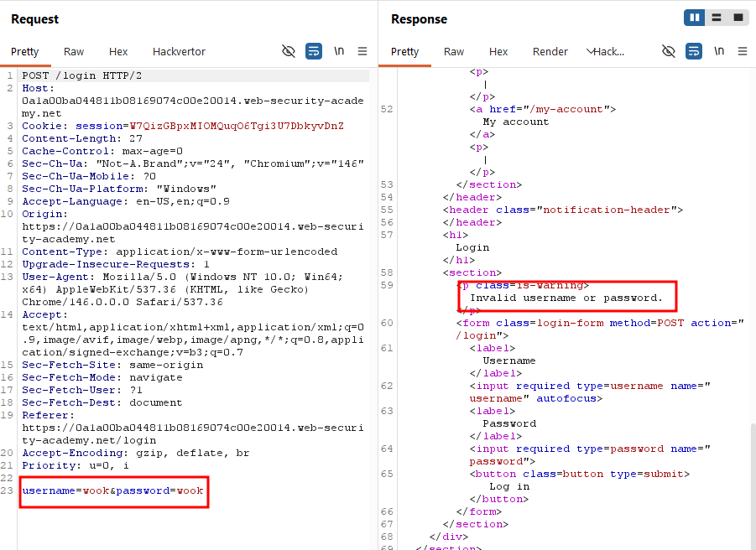Image resolution: width=756 pixels, height=550 pixels.
Task: Hide non-printable chars icon in Response panel
Action: 668,51
